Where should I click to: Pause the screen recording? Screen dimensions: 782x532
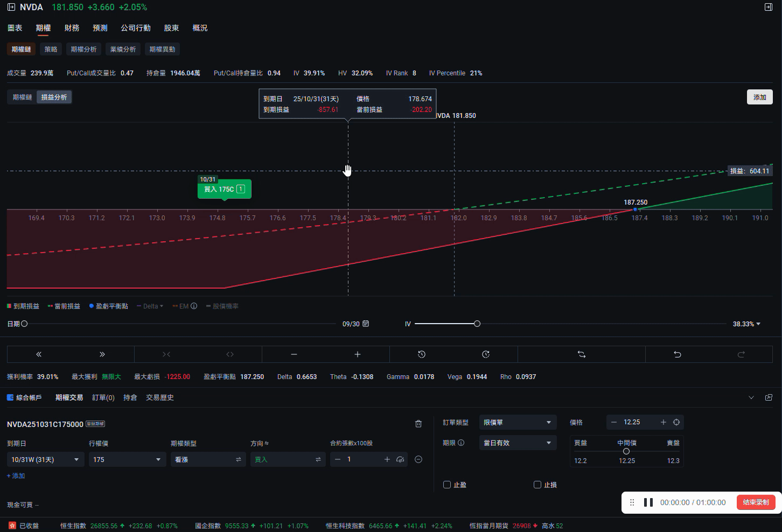[x=648, y=502]
